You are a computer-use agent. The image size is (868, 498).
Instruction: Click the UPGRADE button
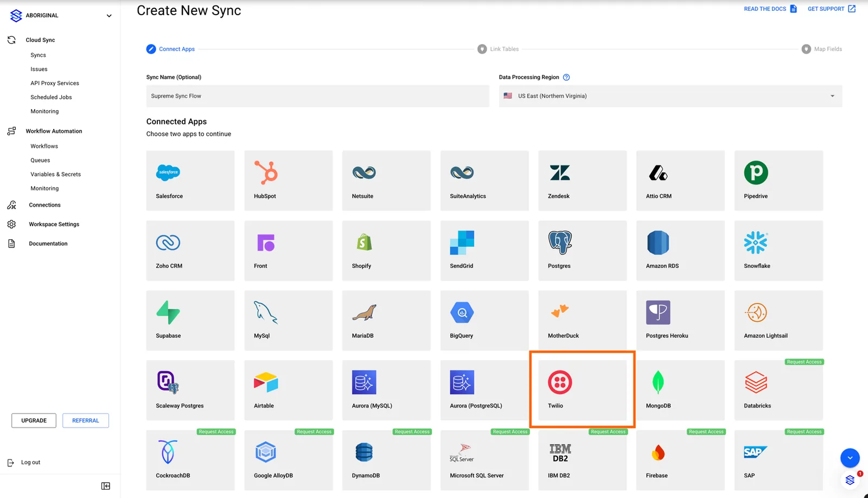tap(34, 420)
